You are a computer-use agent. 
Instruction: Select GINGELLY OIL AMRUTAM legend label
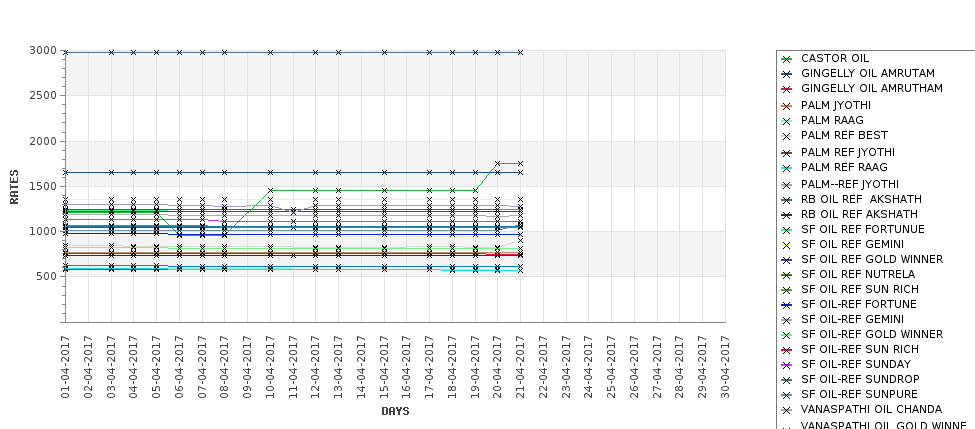tap(867, 73)
